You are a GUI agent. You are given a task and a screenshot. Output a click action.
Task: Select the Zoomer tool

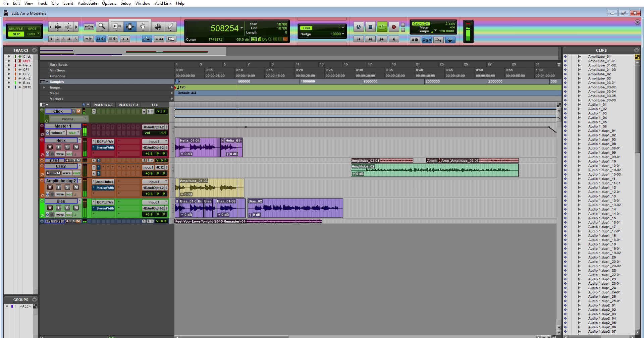point(102,27)
